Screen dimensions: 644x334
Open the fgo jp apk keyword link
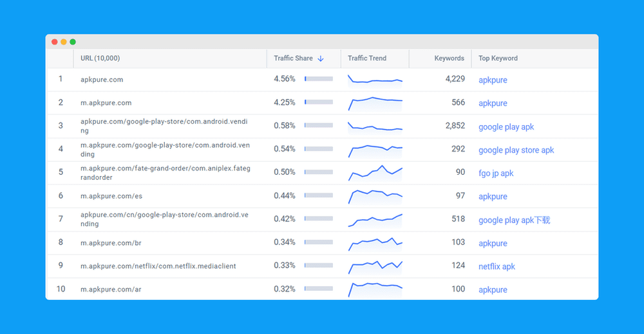[x=496, y=173]
